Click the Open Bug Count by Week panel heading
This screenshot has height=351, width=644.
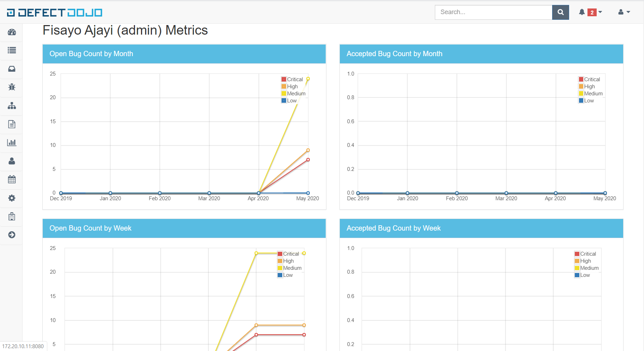pyautogui.click(x=184, y=228)
